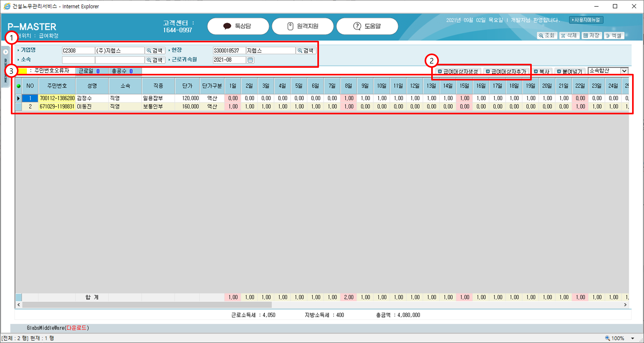Click the ID cell 700112-1386280

57,98
